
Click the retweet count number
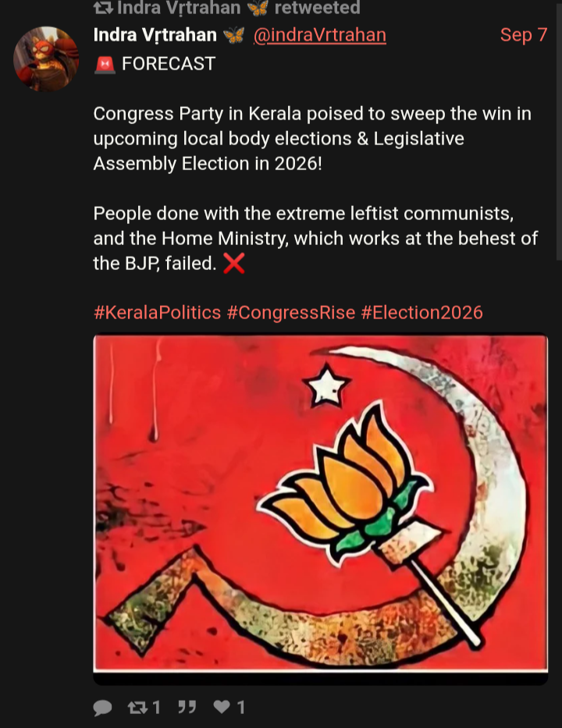coord(157,707)
